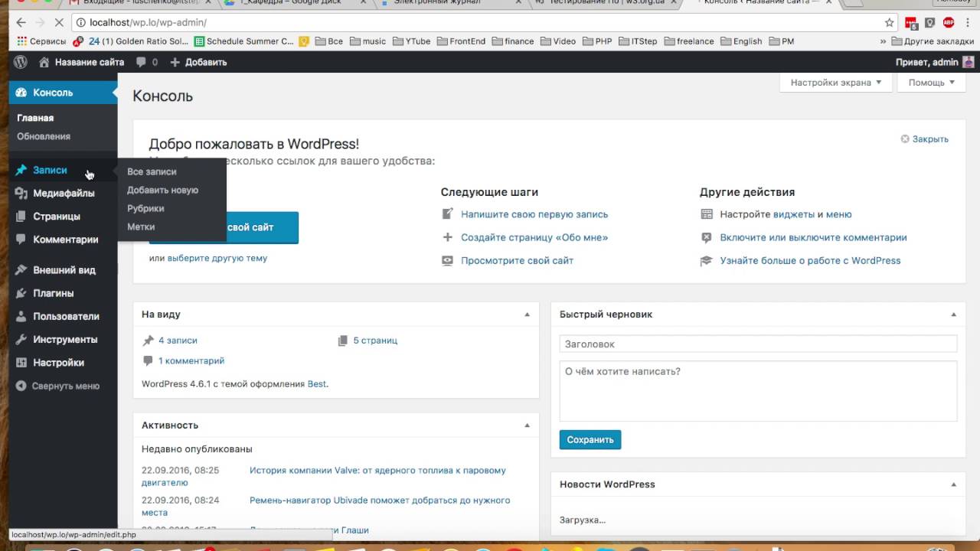
Task: Open the «freelance» bookmarks folder
Action: point(689,41)
